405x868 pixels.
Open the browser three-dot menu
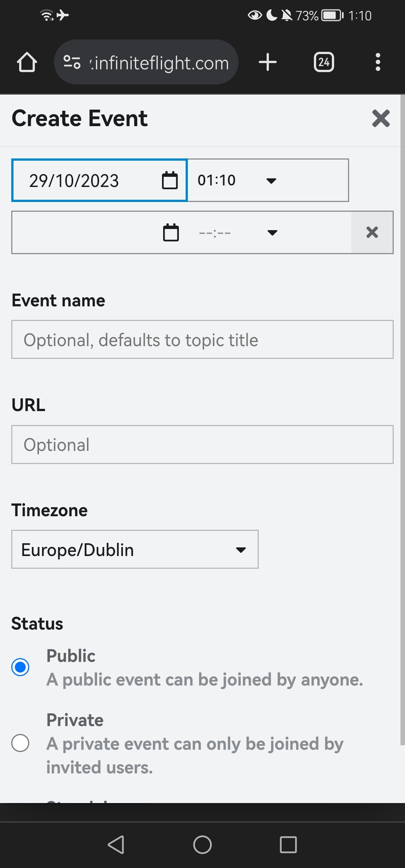tap(378, 62)
